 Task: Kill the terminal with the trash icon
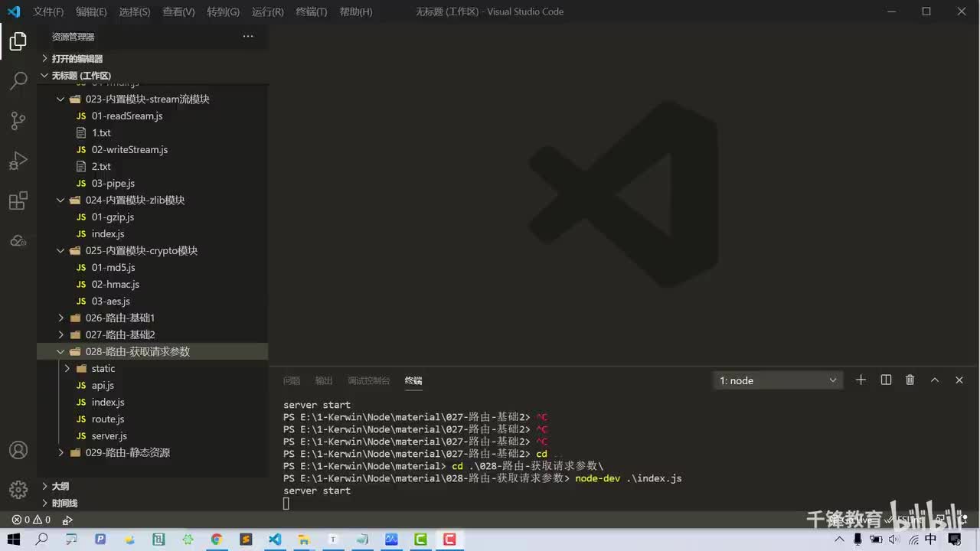(910, 380)
